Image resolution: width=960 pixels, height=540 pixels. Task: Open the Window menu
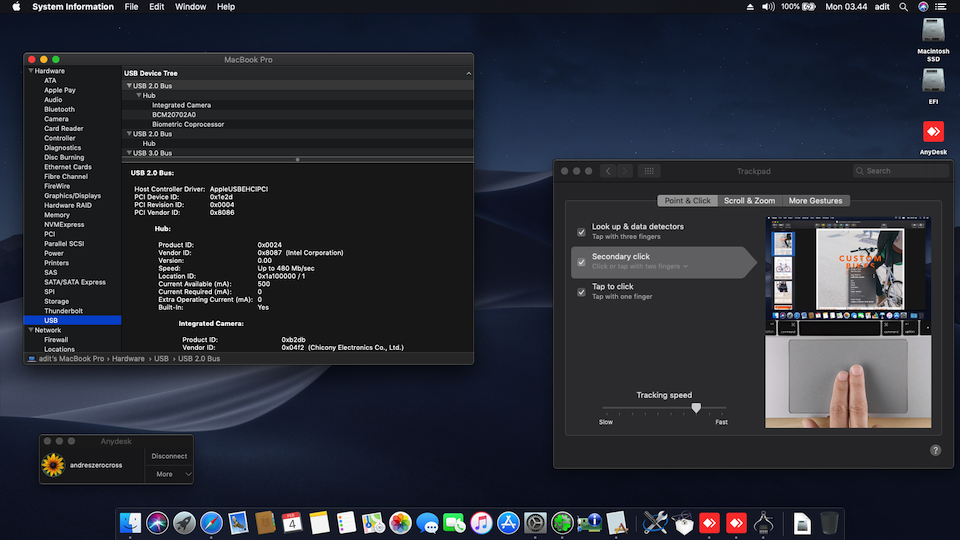click(190, 7)
